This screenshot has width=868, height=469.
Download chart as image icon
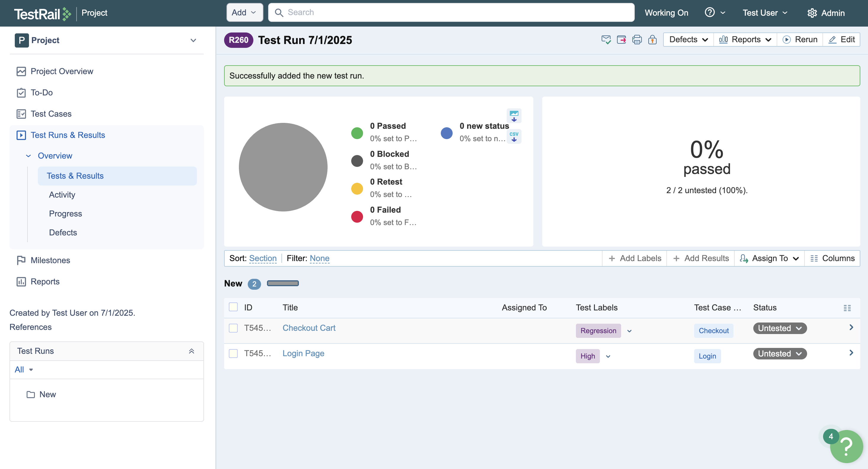pos(514,116)
